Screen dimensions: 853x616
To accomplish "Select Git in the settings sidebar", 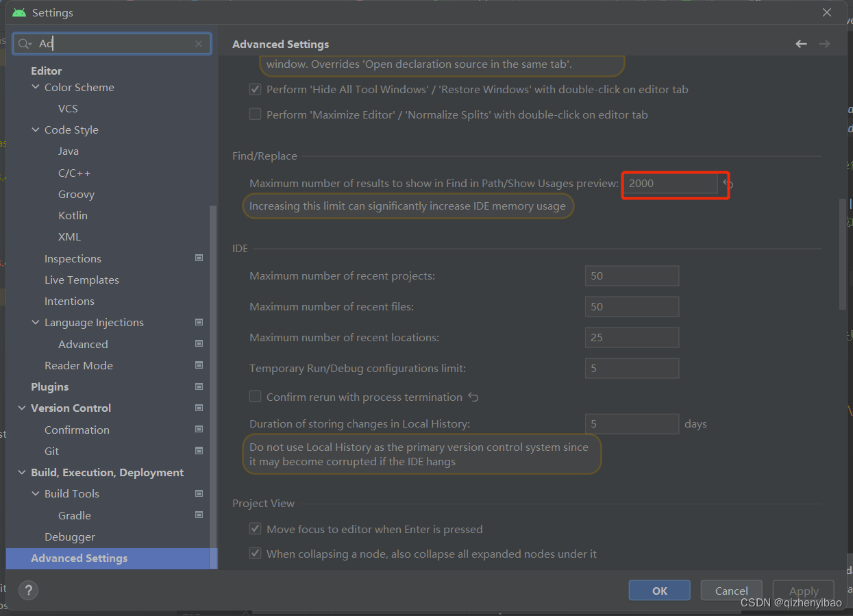I will coord(51,451).
